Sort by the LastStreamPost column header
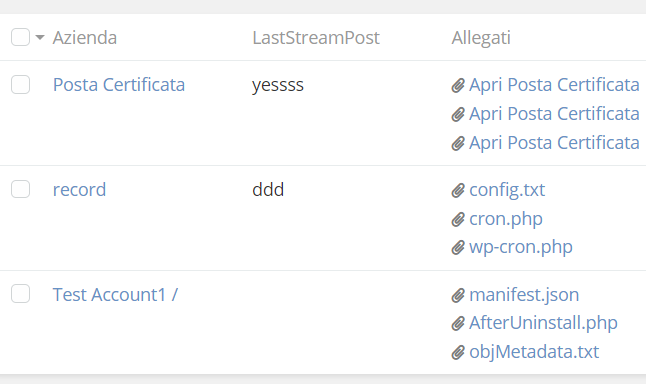 point(316,38)
